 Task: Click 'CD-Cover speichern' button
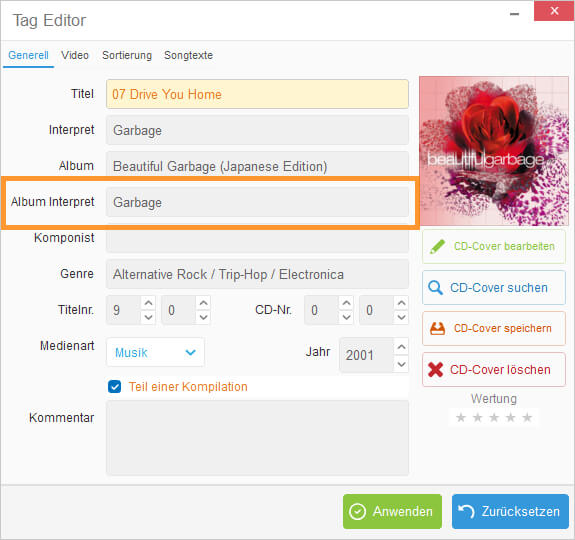click(494, 328)
